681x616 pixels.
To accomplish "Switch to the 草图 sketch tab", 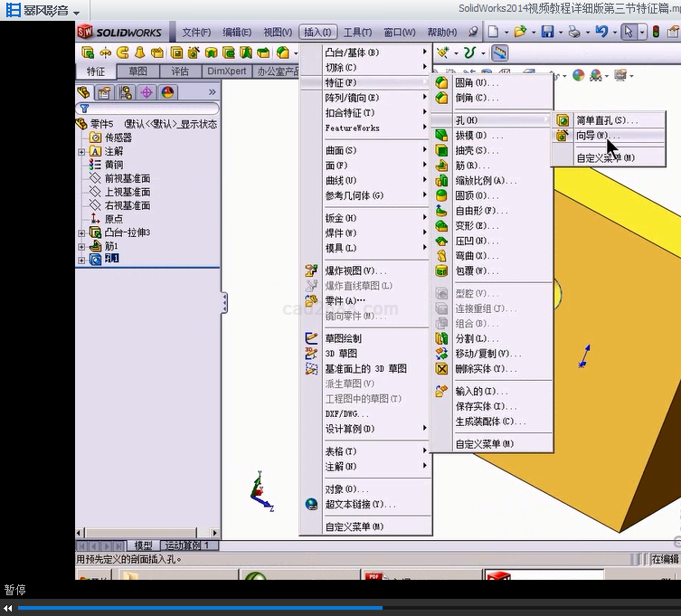I will pyautogui.click(x=137, y=71).
